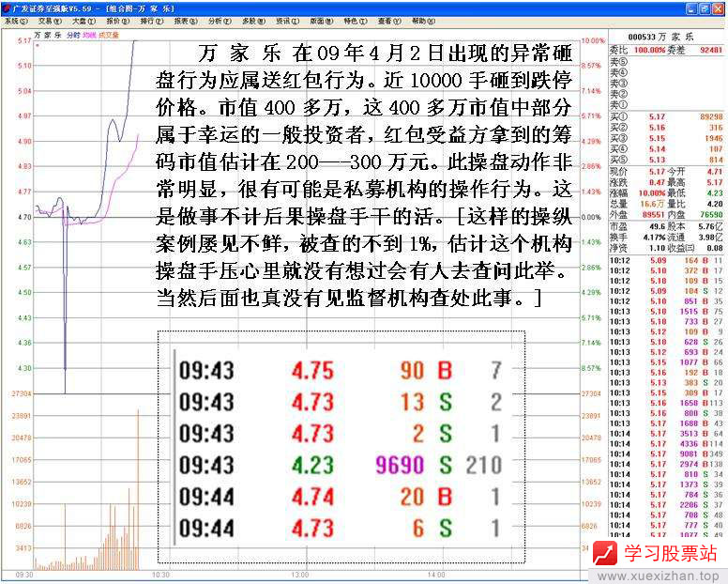Screen dimensions: 728x584
Task: Open the 排行(P) menu
Action: point(152,22)
